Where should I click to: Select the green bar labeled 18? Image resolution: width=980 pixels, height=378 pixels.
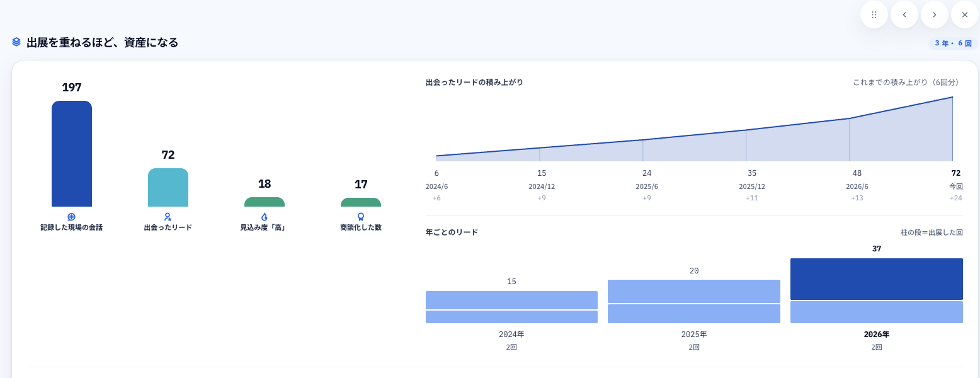coord(265,202)
